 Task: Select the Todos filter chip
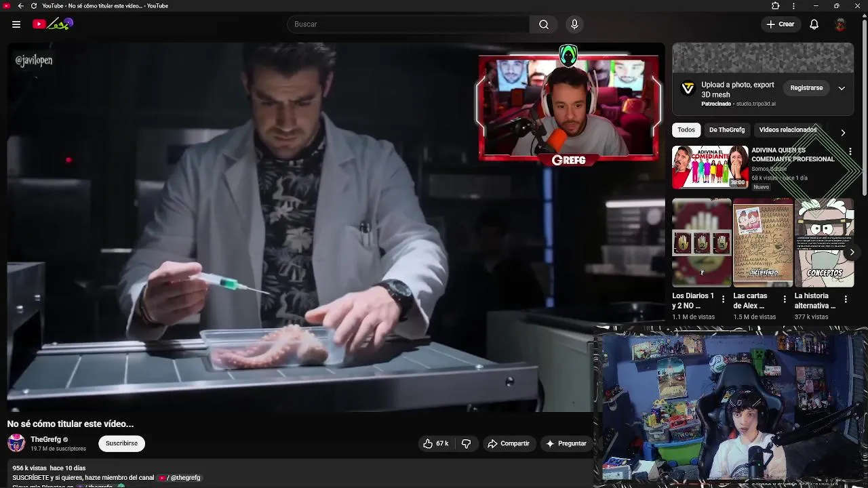[x=686, y=129]
